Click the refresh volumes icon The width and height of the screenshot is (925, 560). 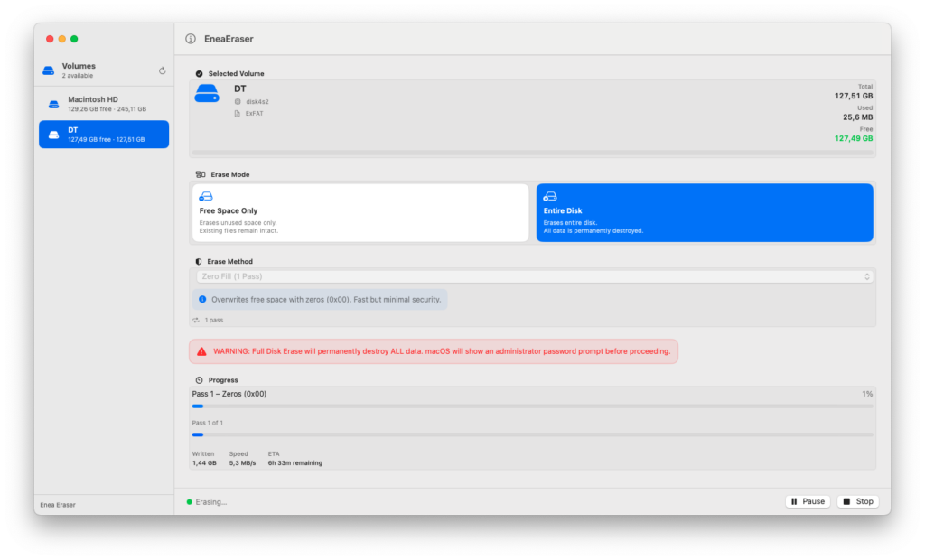pyautogui.click(x=163, y=70)
